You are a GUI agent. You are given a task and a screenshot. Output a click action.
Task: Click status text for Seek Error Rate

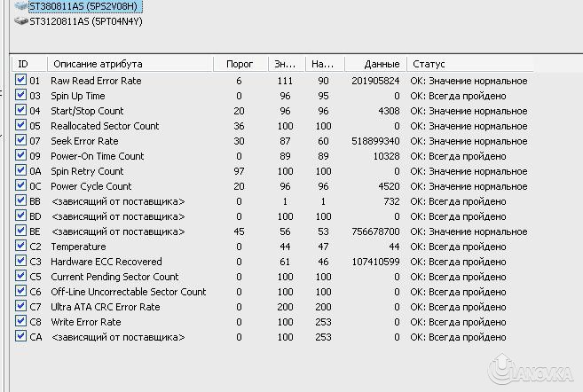point(469,141)
